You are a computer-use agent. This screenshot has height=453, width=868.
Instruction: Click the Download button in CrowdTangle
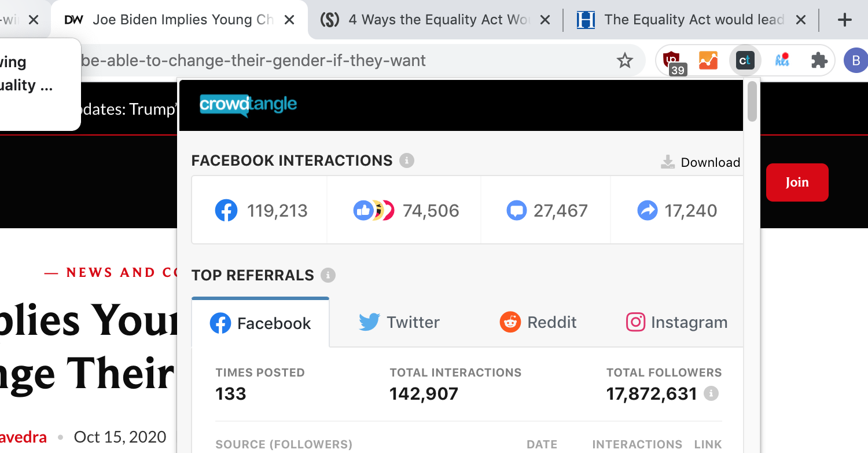(701, 162)
